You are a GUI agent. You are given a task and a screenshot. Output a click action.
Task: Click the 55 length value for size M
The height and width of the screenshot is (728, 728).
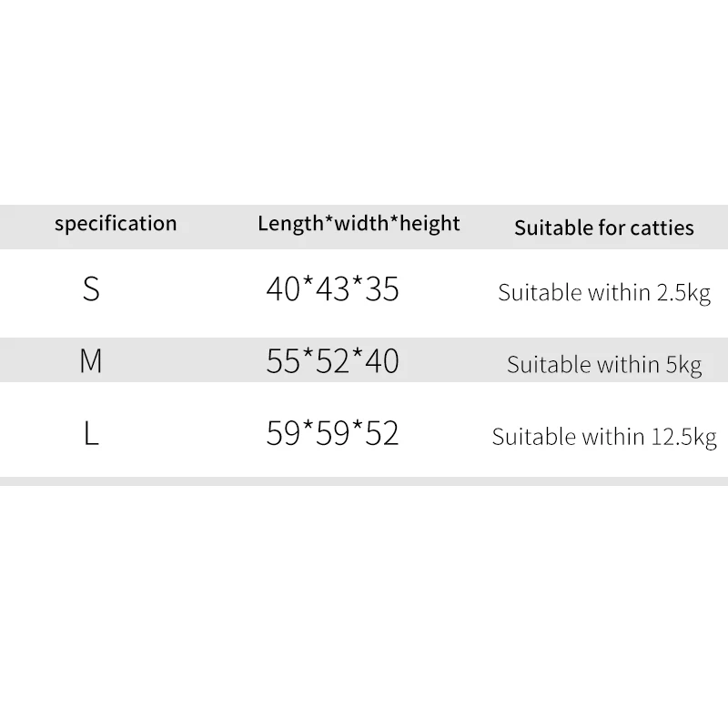click(283, 362)
